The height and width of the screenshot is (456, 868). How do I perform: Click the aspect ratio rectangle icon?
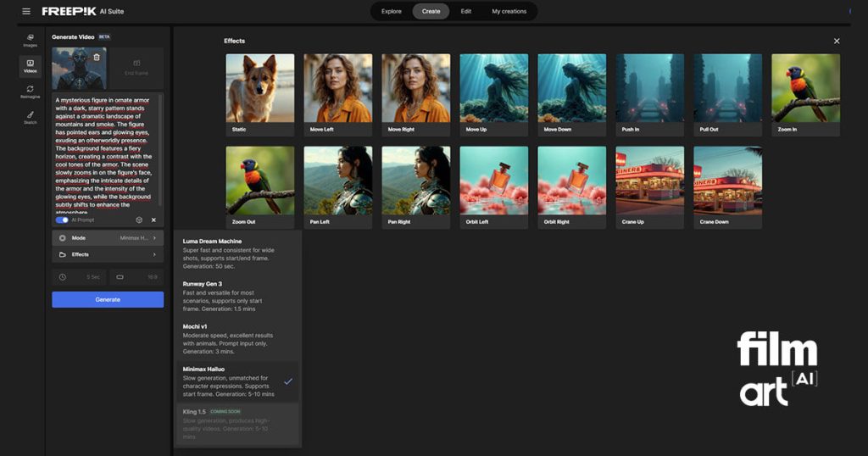pos(120,276)
